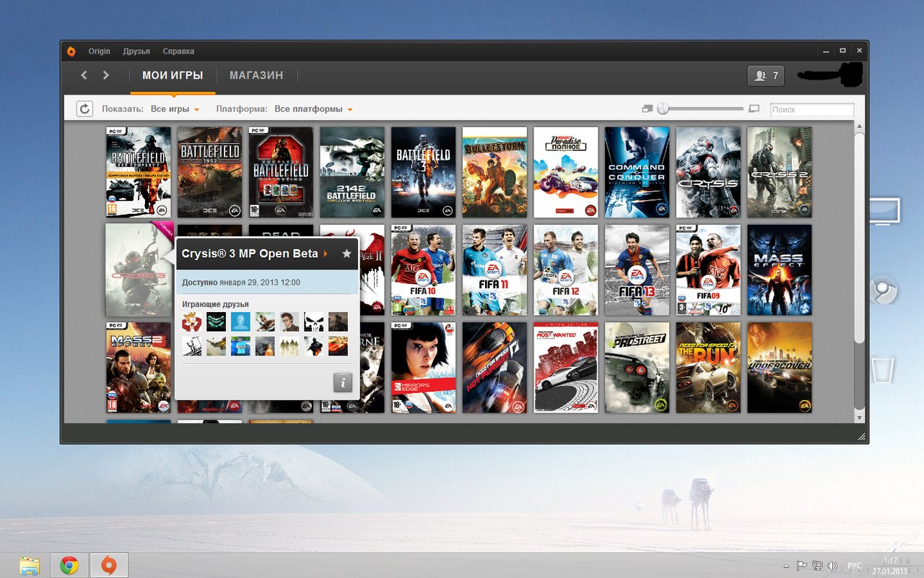Select the FIFA 13 cover
Image resolution: width=924 pixels, height=578 pixels.
pos(637,269)
